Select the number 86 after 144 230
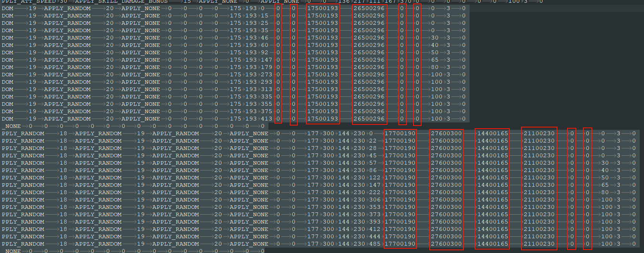Image resolution: width=644 pixels, height=253 pixels. pos(373,170)
